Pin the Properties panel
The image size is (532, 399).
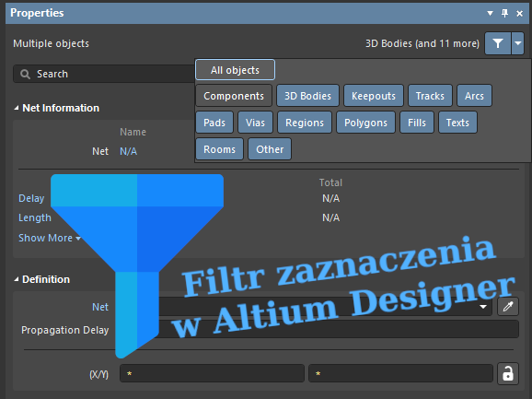pyautogui.click(x=505, y=13)
